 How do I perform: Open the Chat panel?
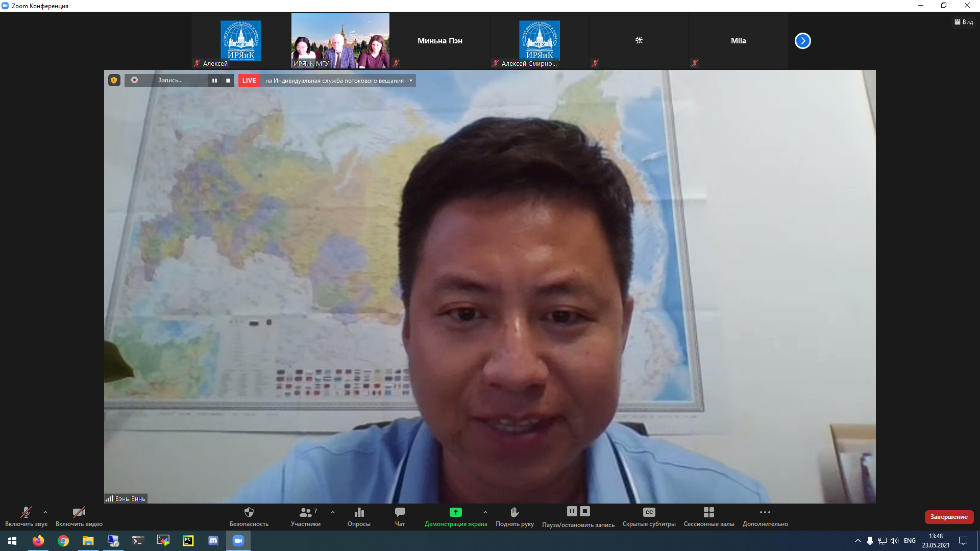tap(400, 512)
